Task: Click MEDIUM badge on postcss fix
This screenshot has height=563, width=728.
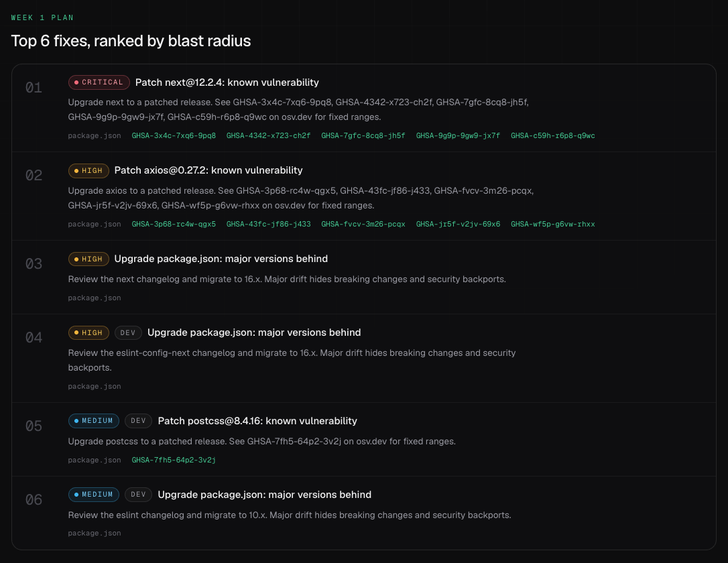Action: click(x=94, y=420)
